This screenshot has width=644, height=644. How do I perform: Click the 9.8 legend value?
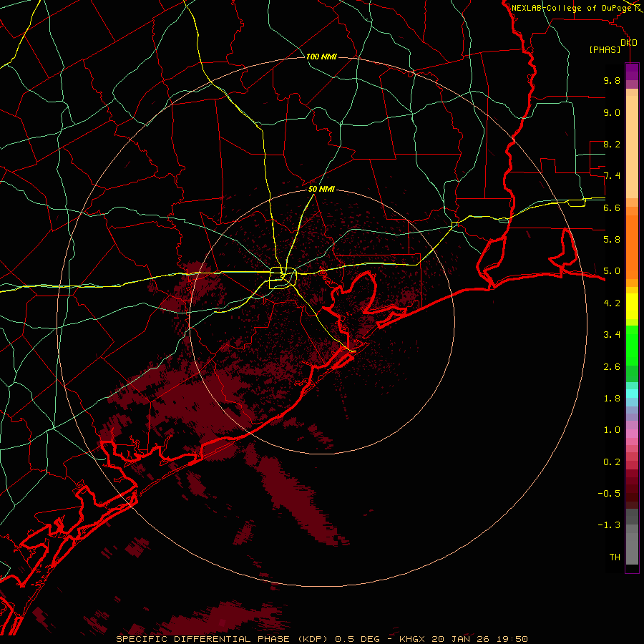(x=612, y=80)
